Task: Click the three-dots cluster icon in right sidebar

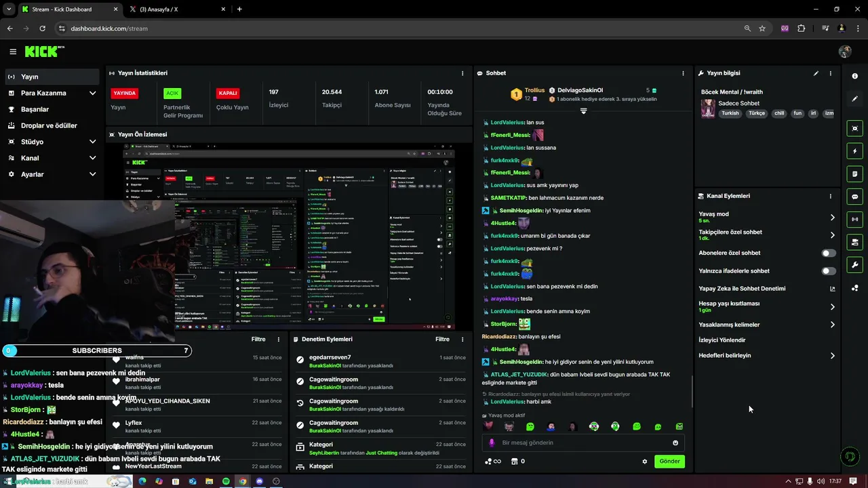Action: pyautogui.click(x=854, y=288)
